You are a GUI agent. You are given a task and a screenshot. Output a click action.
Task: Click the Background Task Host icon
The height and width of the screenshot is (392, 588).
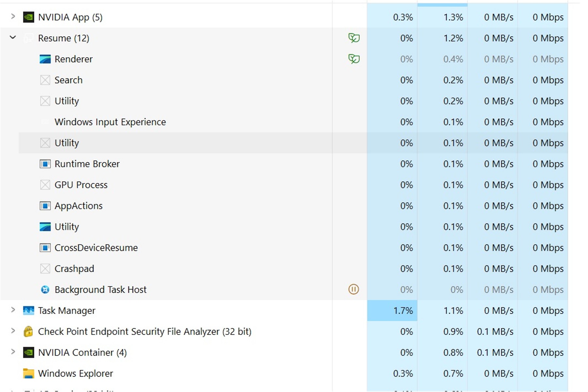45,289
